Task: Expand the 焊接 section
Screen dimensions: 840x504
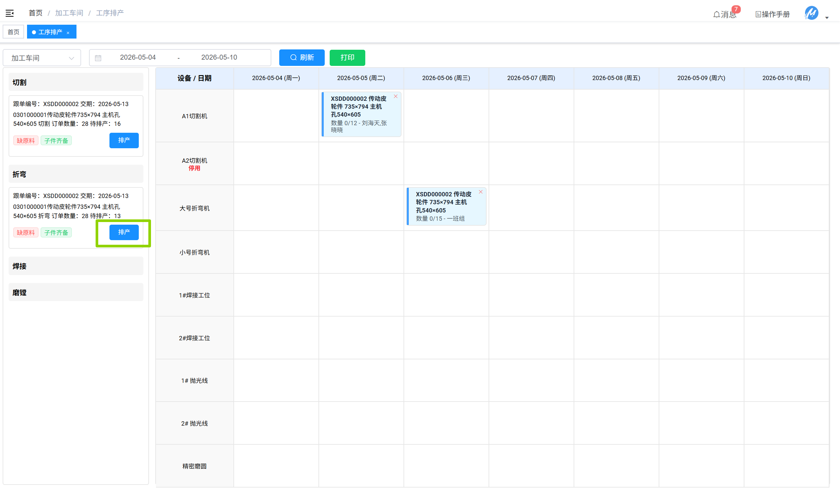Action: tap(76, 266)
